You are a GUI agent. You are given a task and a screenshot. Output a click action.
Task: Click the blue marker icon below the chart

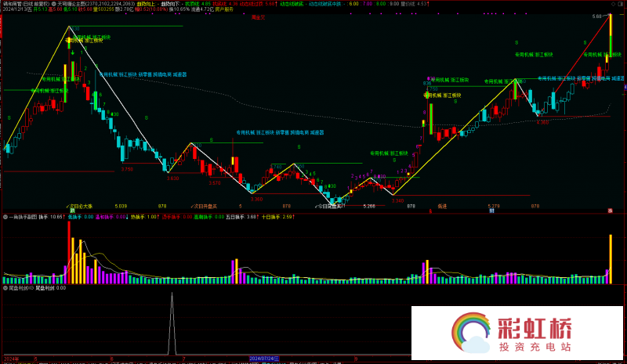491,211
